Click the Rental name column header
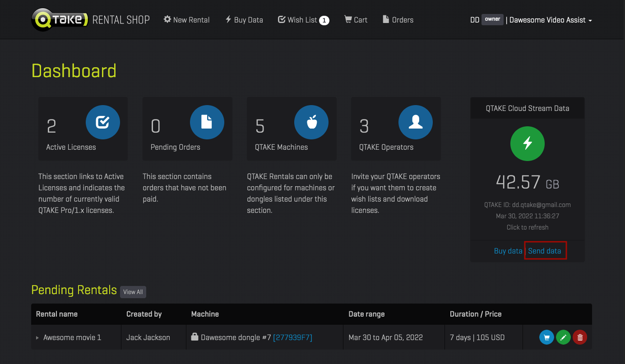 click(57, 314)
